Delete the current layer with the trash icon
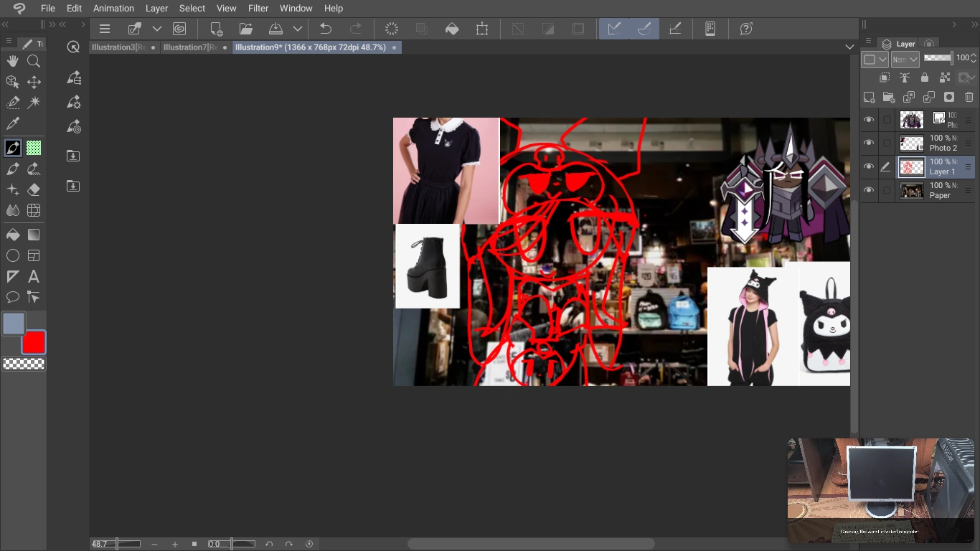980x551 pixels. [x=969, y=97]
